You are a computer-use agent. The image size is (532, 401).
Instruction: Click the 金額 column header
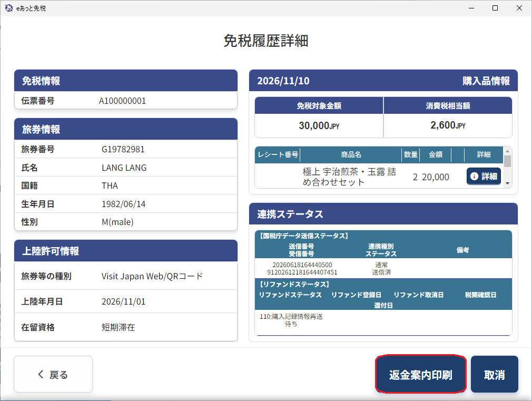[435, 154]
